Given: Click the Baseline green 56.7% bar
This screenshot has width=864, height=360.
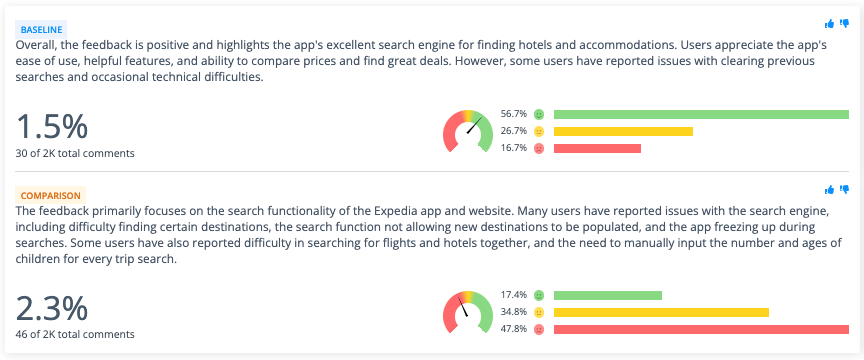Looking at the screenshot, I should 701,115.
